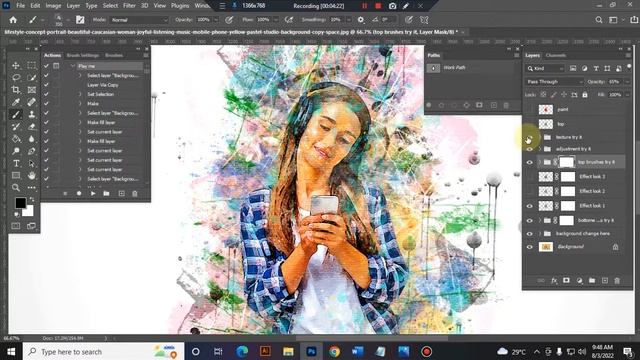Expand the 'background change here' group
Image resolution: width=640 pixels, height=360 pixels.
[540, 234]
